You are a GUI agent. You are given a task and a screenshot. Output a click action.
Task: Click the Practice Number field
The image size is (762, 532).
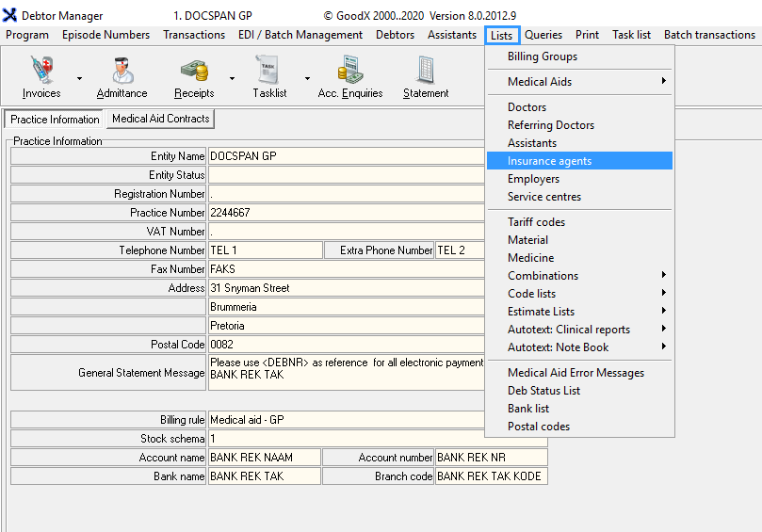(x=345, y=213)
